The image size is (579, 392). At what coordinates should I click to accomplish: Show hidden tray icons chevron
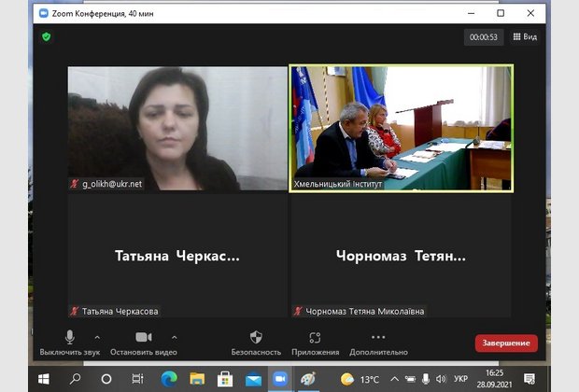click(x=394, y=379)
